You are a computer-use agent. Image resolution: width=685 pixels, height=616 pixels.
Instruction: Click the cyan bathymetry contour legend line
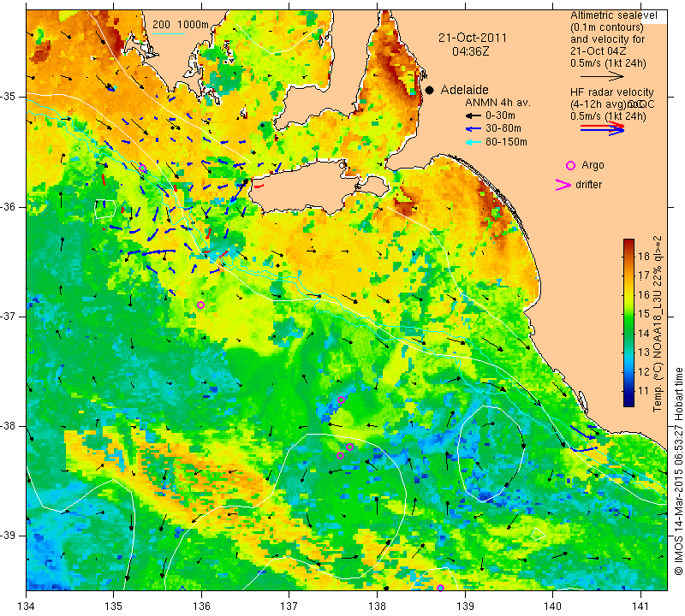point(169,33)
